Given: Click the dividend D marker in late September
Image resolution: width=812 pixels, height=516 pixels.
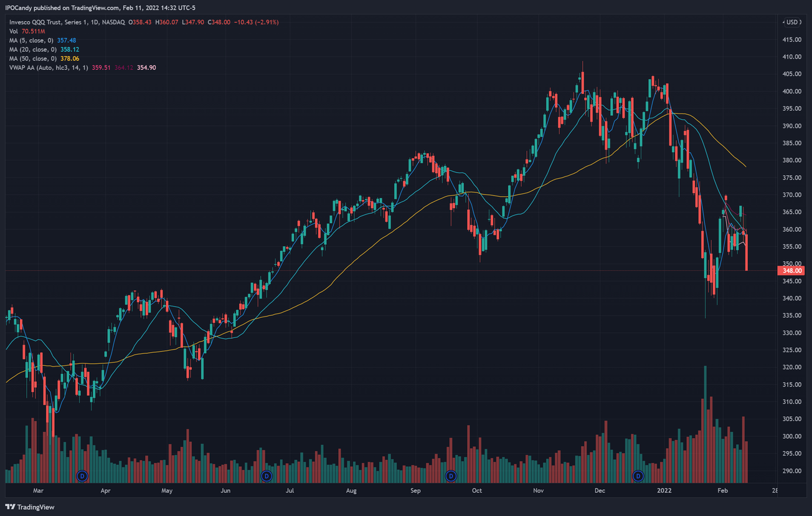Looking at the screenshot, I should (x=451, y=476).
